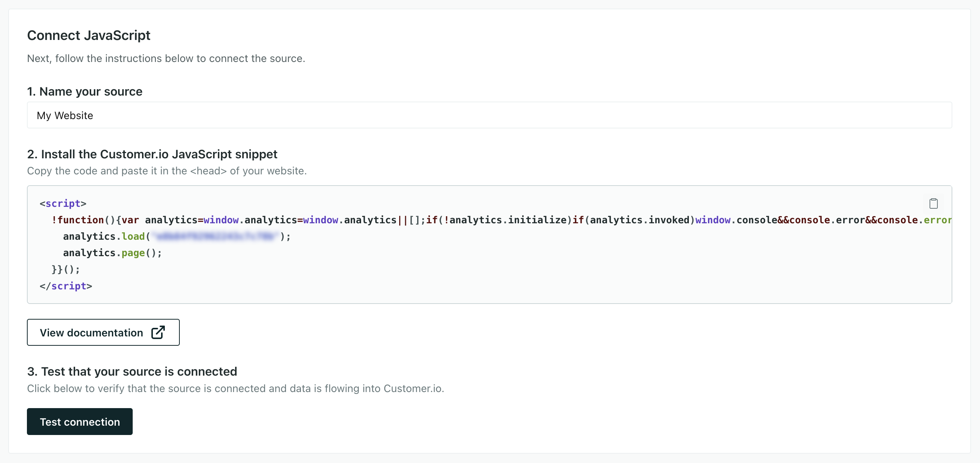The height and width of the screenshot is (463, 980).
Task: Click the opening <script> tag in the snippet
Action: [x=63, y=203]
